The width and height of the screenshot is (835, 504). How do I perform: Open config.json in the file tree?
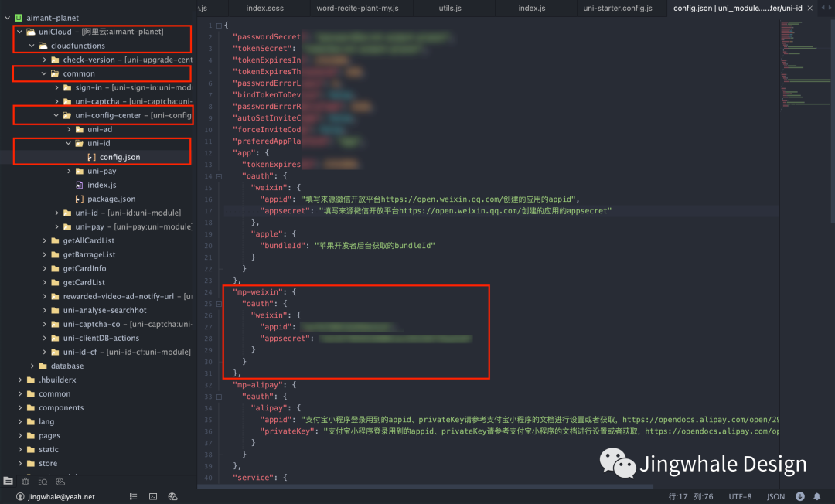120,157
